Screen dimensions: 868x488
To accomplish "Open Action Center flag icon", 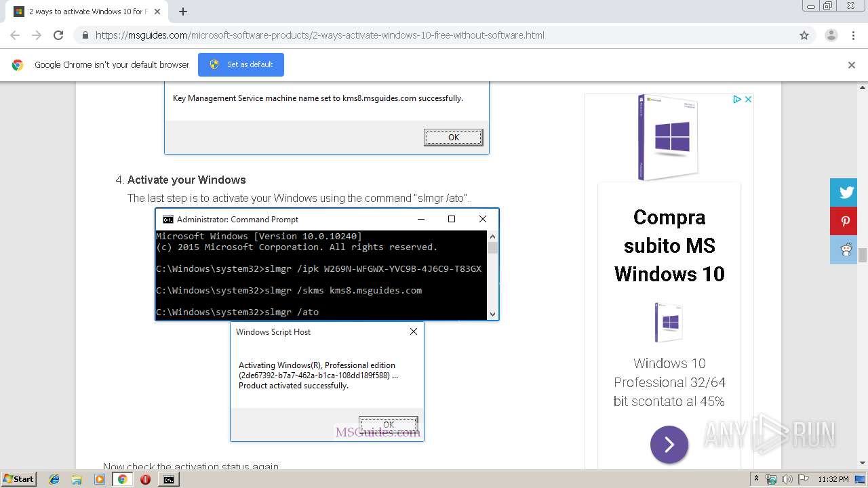I will 803,479.
